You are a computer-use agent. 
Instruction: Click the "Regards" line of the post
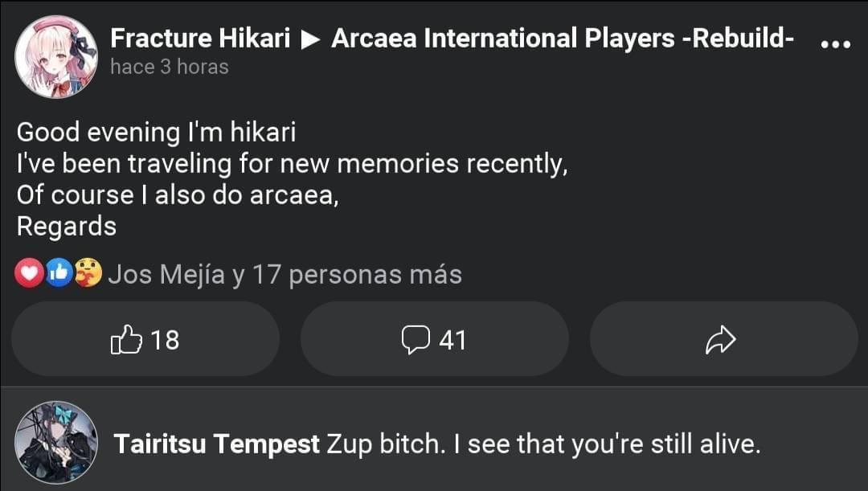(x=67, y=227)
